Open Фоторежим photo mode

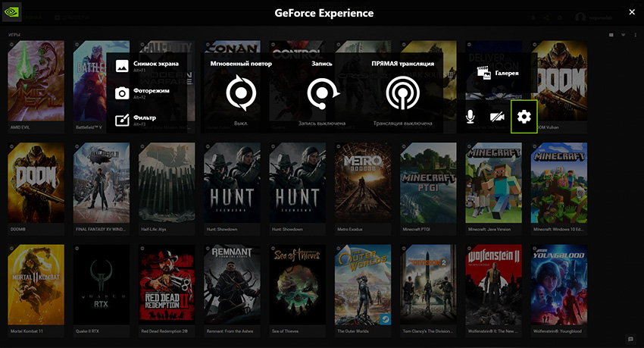[x=142, y=93]
